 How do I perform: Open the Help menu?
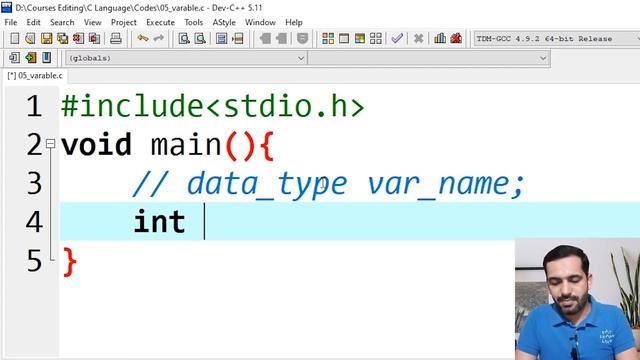tap(293, 22)
